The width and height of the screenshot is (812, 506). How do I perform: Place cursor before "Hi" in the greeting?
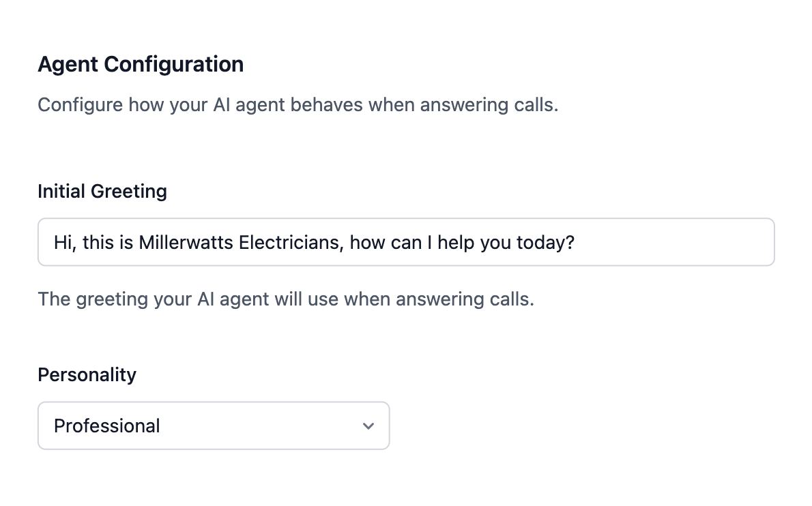click(55, 242)
